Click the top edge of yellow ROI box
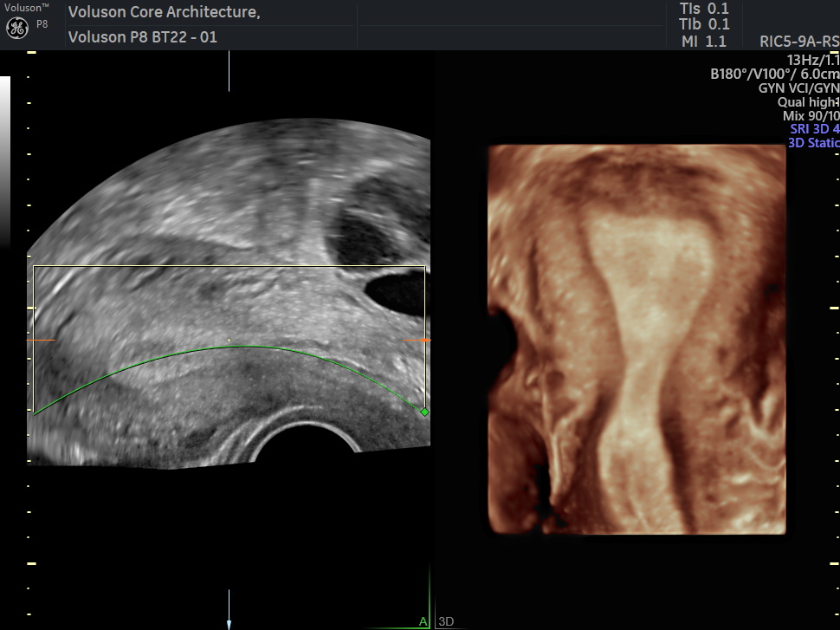Image resolution: width=840 pixels, height=630 pixels. coord(229,266)
